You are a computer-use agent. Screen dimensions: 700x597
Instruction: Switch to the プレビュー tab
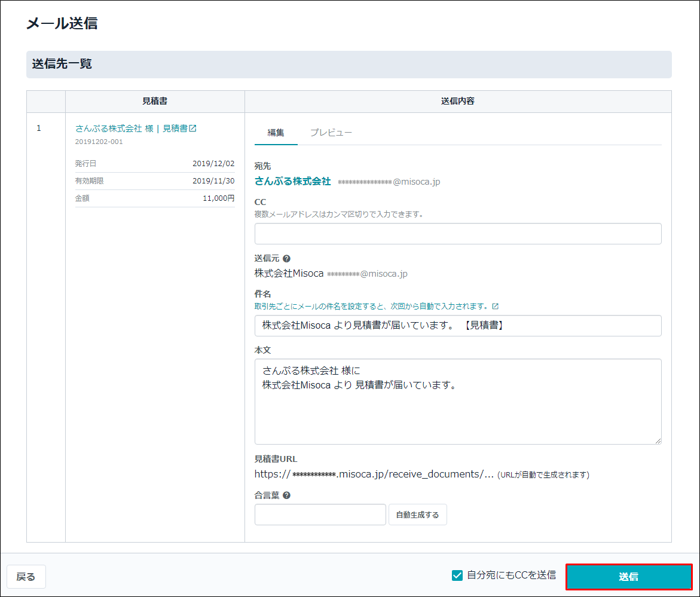pyautogui.click(x=331, y=133)
